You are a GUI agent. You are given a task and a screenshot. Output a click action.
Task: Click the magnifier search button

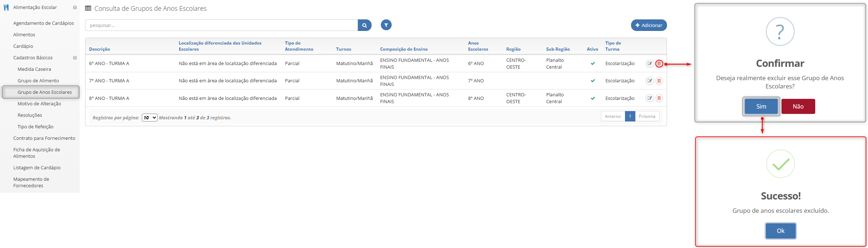click(364, 25)
